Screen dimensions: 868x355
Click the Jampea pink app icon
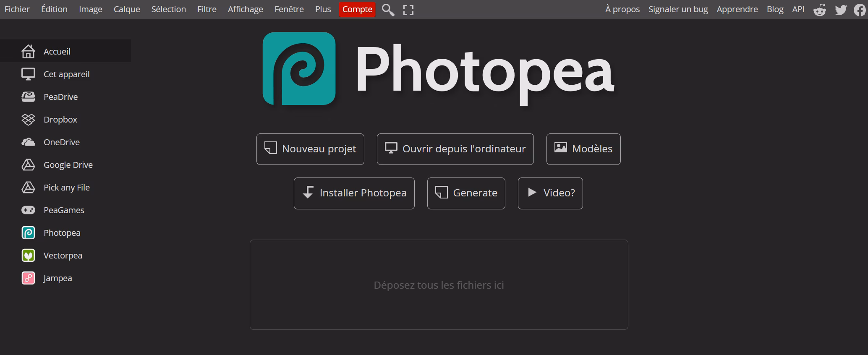pyautogui.click(x=28, y=278)
